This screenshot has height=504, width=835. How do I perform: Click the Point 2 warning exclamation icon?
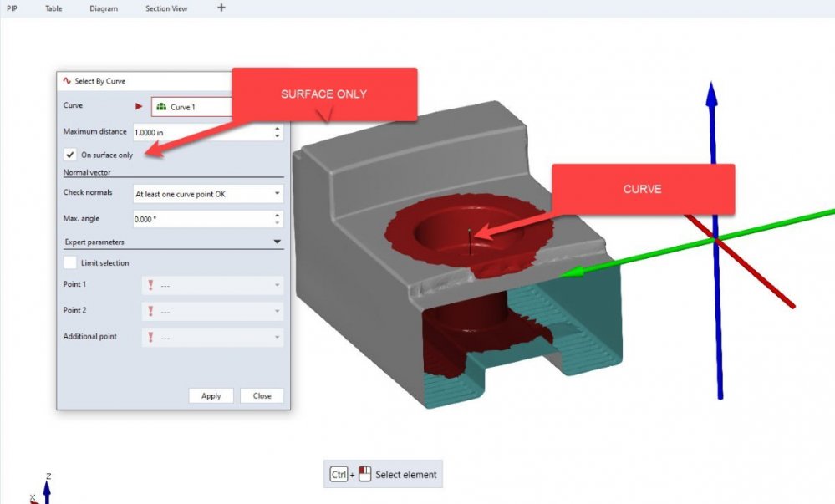pos(150,311)
